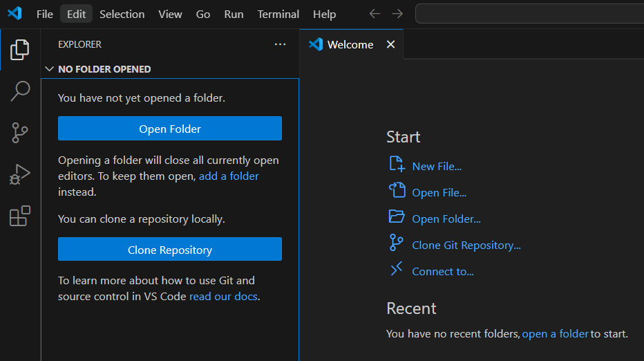Click the Open File icon under Start

[x=397, y=190]
